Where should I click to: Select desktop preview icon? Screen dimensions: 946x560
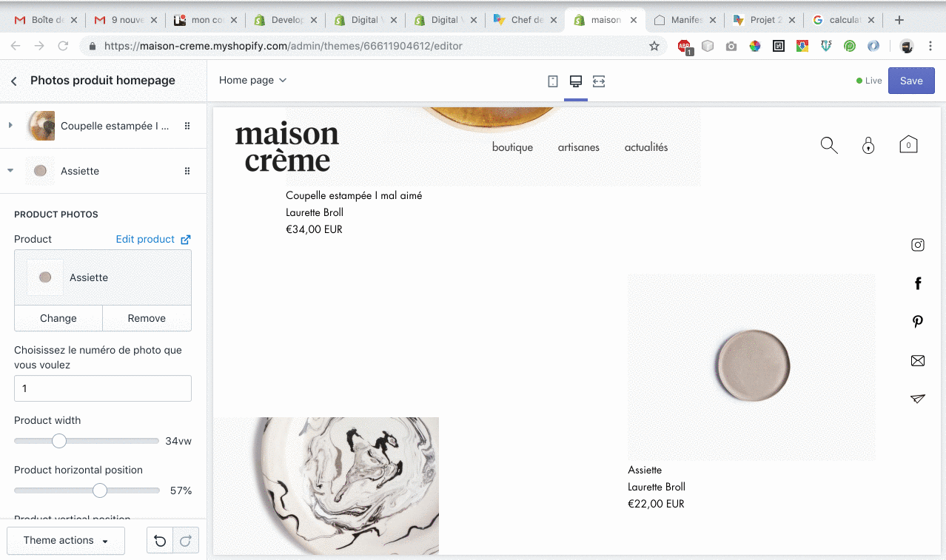tap(575, 80)
